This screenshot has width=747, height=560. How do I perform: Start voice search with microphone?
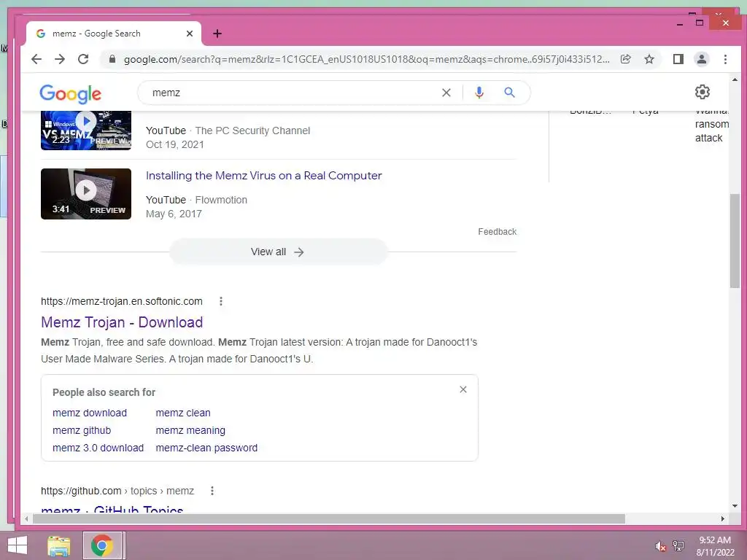479,93
